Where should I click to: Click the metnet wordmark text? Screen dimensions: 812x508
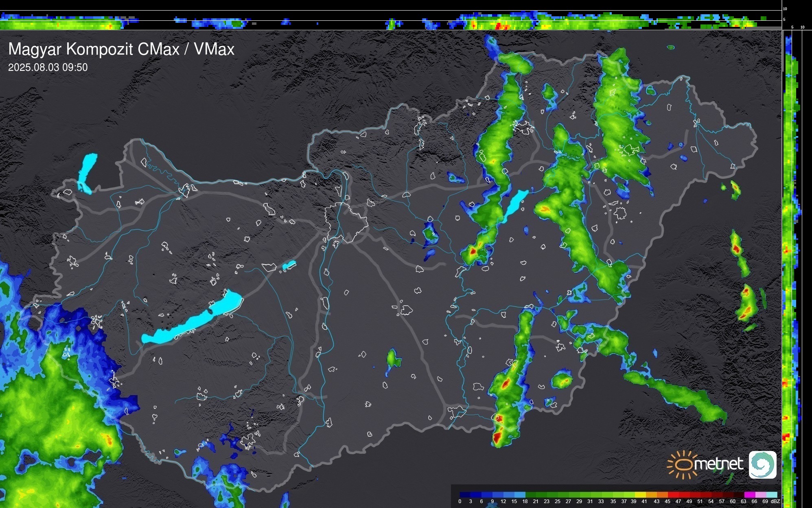(x=719, y=464)
